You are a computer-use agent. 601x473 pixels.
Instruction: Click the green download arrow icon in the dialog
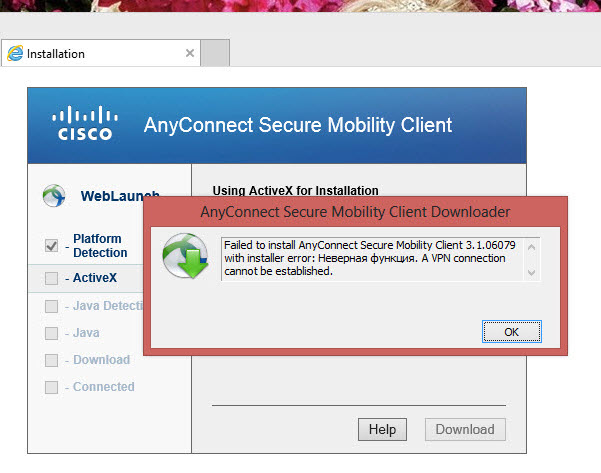tap(185, 259)
